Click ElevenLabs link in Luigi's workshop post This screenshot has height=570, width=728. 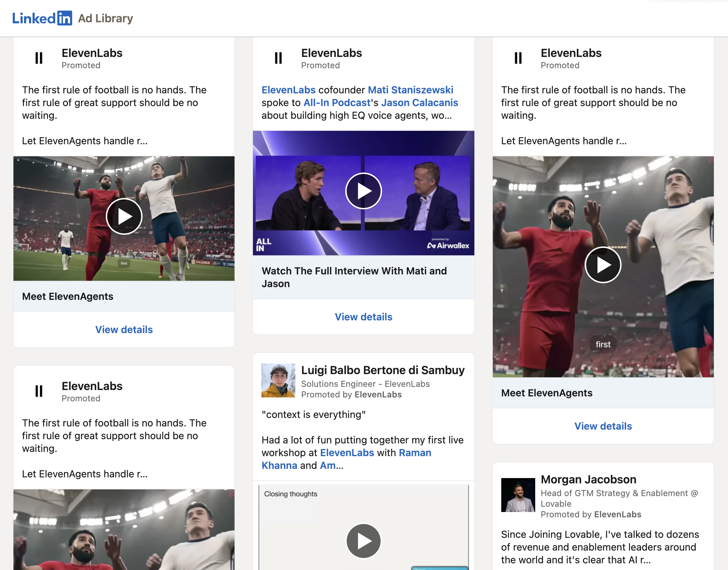click(347, 453)
